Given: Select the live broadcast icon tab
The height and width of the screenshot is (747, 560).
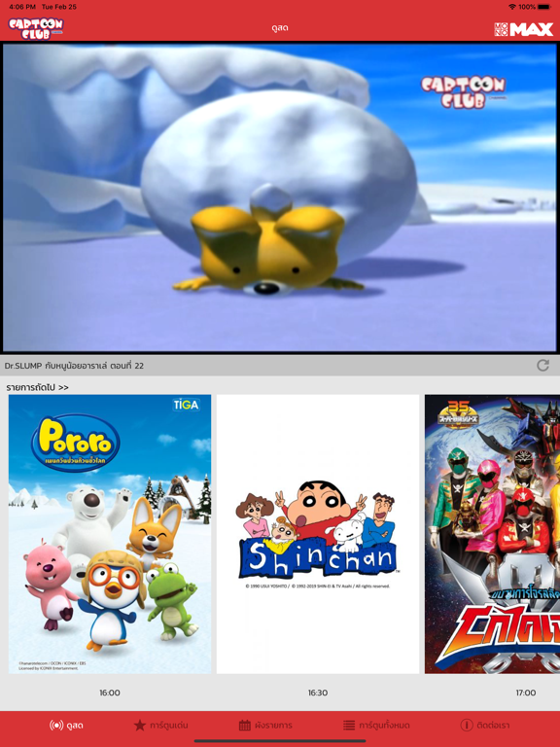Looking at the screenshot, I should click(56, 725).
